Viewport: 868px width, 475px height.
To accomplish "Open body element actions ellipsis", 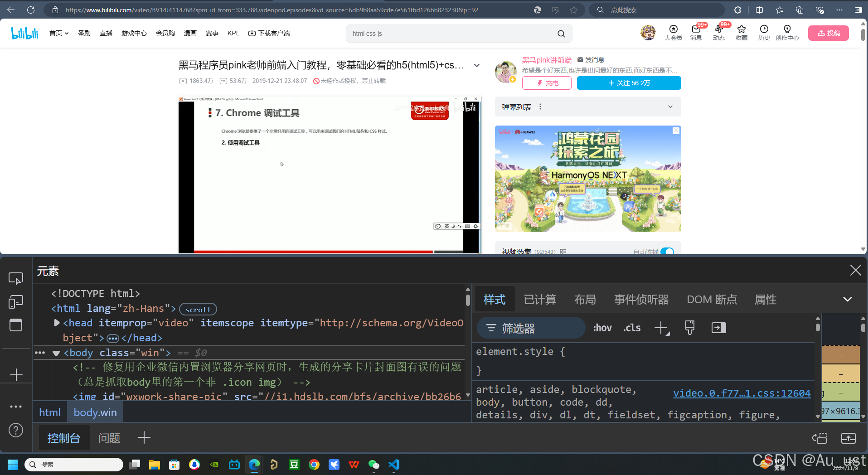I will pyautogui.click(x=40, y=353).
